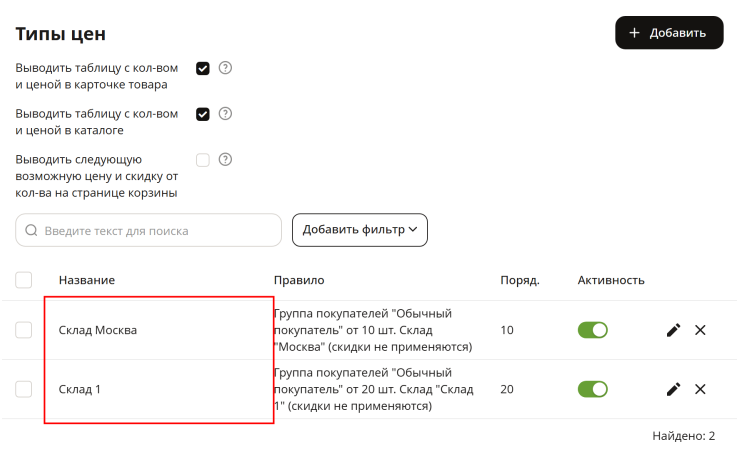Click the magnifier icon in search field
Viewport: 740px width, 458px height.
pos(31,230)
